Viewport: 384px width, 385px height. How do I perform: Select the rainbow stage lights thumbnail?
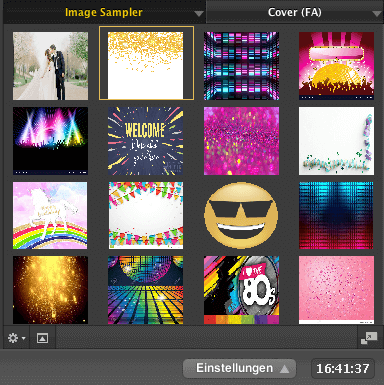pyautogui.click(x=51, y=141)
